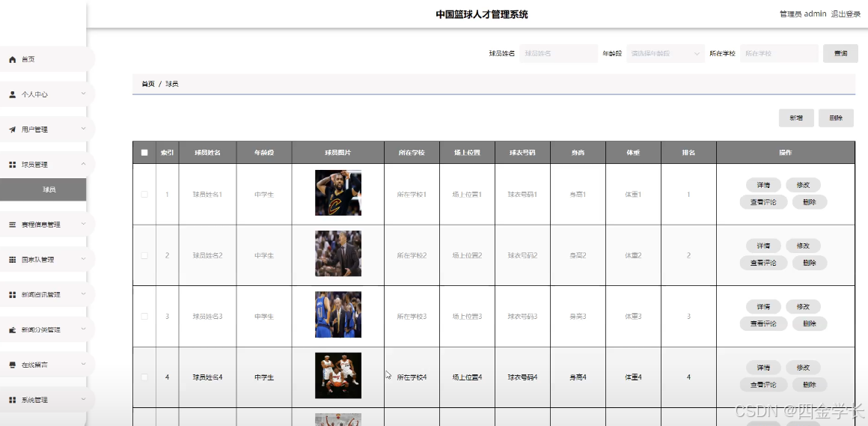Click the player photo in row 球员姓名3
Viewport: 868px width, 426px height.
point(338,314)
